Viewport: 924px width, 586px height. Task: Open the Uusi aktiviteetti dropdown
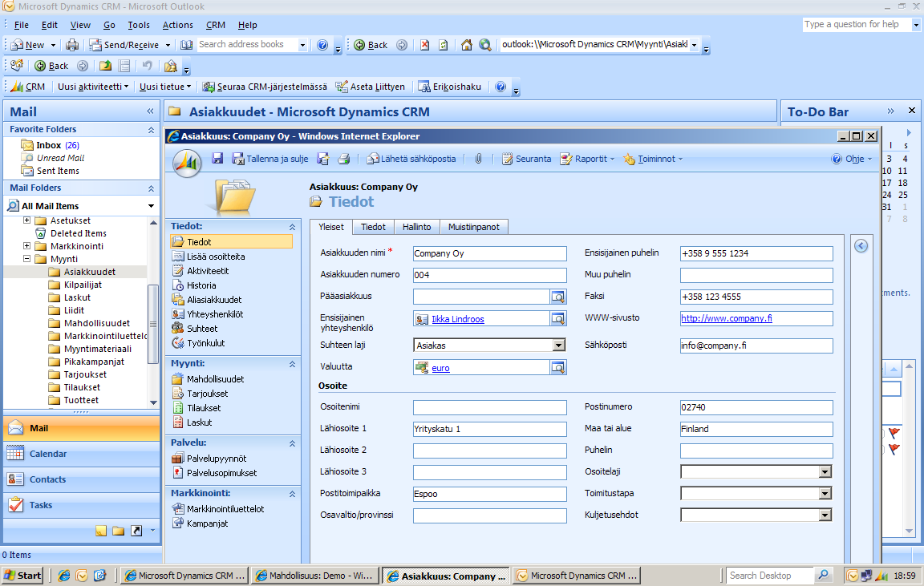[93, 87]
